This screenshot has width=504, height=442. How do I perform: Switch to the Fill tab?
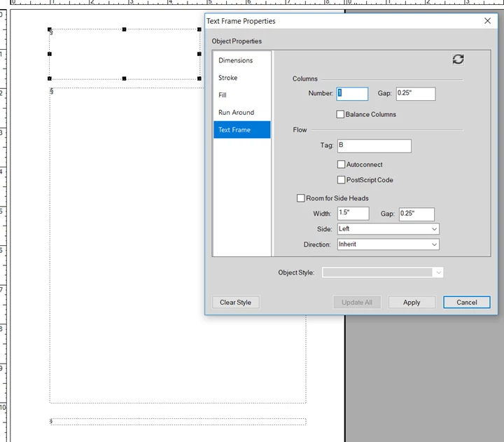click(x=241, y=95)
